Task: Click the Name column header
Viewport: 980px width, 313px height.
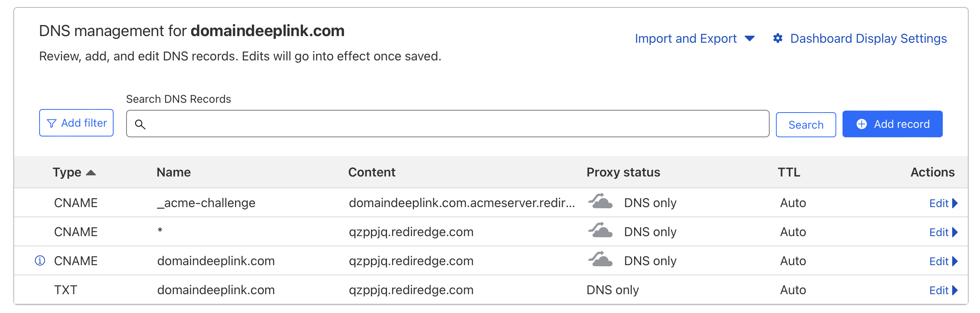Action: [174, 172]
